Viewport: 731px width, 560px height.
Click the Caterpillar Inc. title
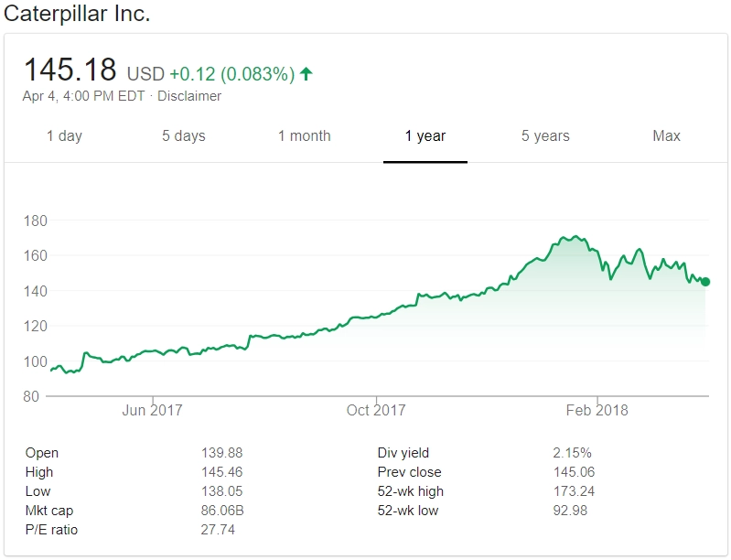point(77,14)
